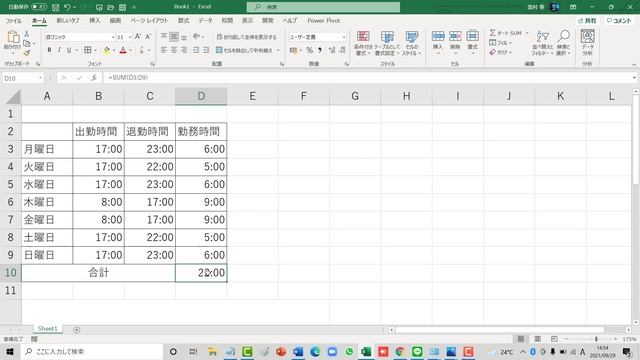The height and width of the screenshot is (360, 640).
Task: Open the File (ファイル) tab
Action: tap(13, 21)
